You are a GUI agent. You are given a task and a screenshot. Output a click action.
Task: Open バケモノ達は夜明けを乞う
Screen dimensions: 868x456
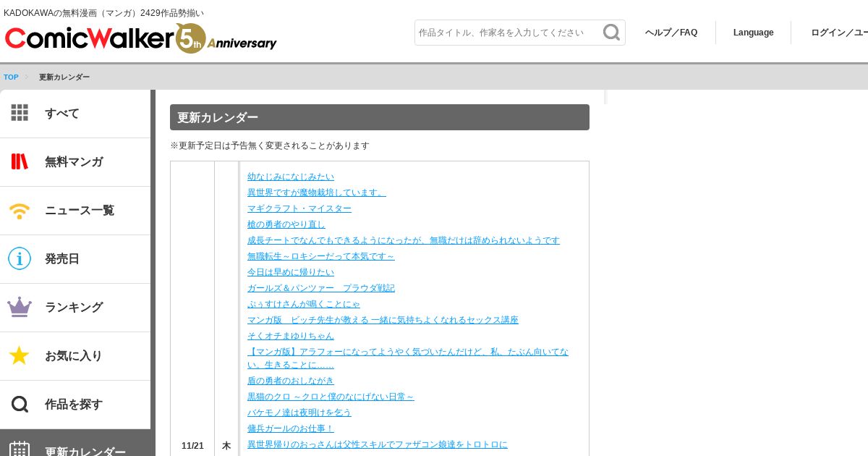pos(299,413)
